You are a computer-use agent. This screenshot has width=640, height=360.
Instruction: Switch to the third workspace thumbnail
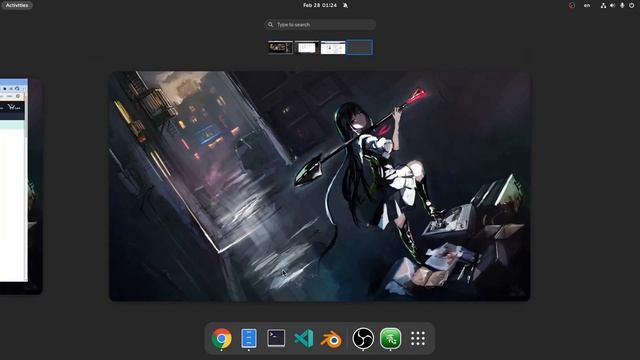pyautogui.click(x=333, y=47)
